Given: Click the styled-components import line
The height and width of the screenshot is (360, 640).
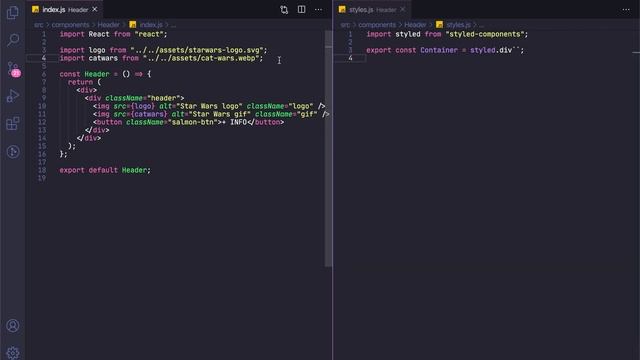Looking at the screenshot, I should [x=447, y=34].
